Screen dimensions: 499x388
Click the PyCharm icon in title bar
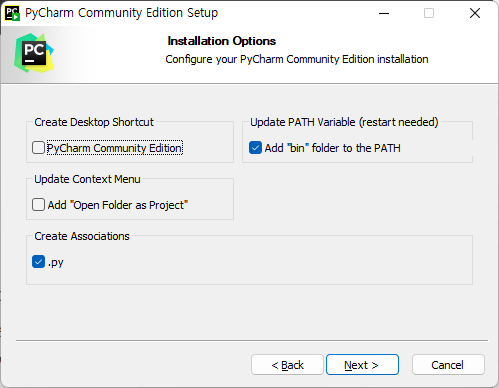click(x=12, y=13)
